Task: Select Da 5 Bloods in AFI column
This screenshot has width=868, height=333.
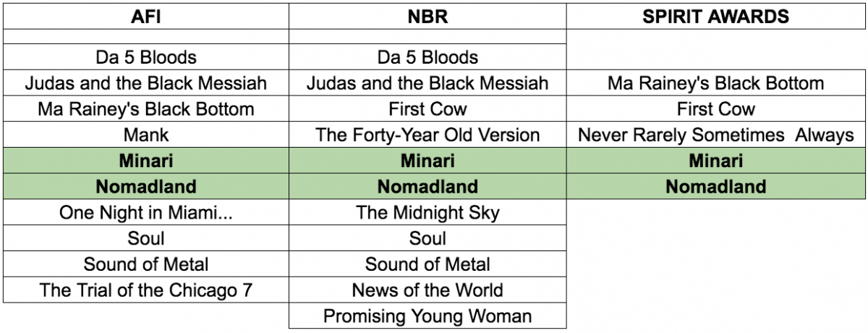Action: pyautogui.click(x=145, y=56)
